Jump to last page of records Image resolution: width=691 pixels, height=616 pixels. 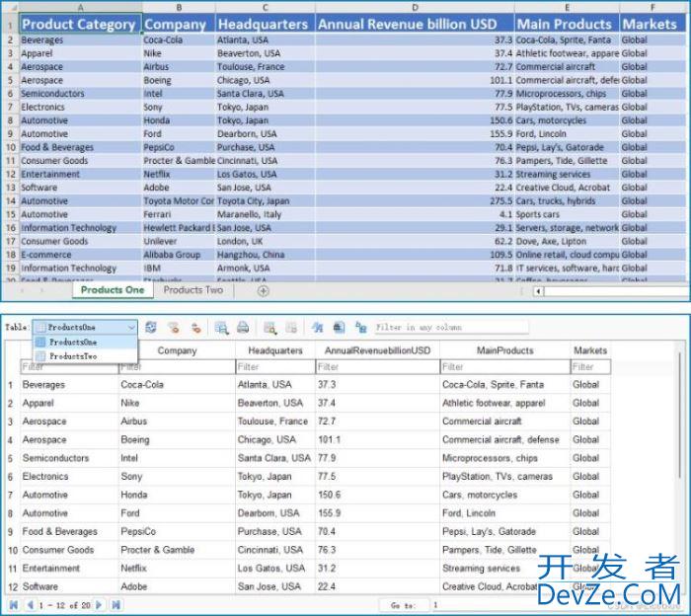click(x=115, y=605)
